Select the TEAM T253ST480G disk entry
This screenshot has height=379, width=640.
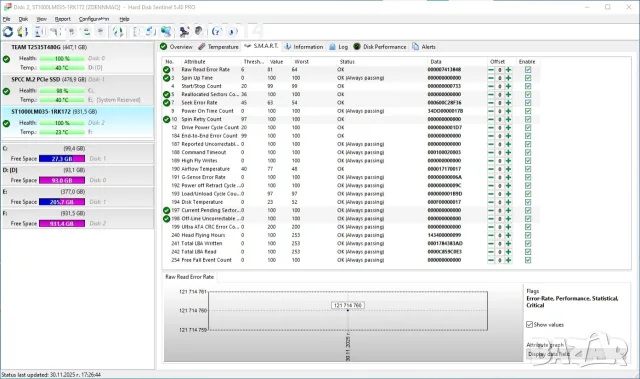click(78, 57)
